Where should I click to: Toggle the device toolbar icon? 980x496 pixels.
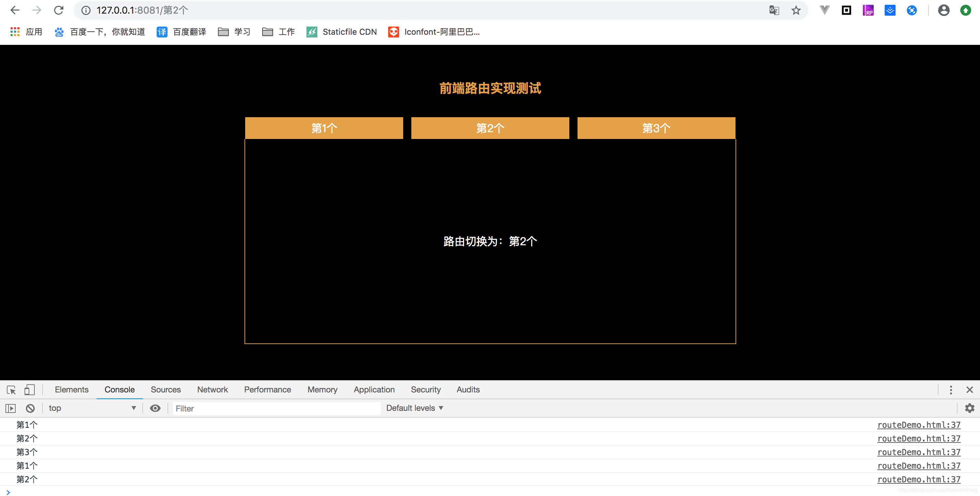pyautogui.click(x=29, y=390)
